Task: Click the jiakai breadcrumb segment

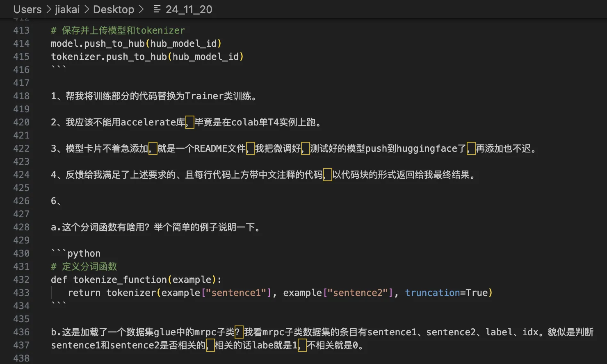Action: click(67, 9)
